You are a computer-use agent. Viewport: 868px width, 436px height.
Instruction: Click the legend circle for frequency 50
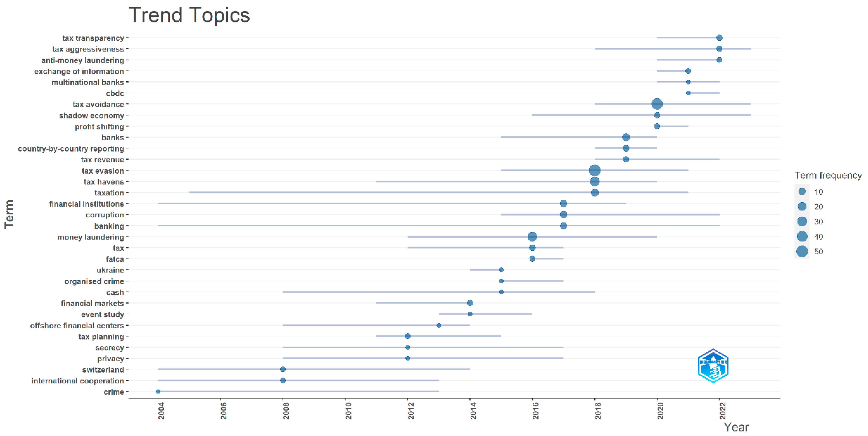802,252
